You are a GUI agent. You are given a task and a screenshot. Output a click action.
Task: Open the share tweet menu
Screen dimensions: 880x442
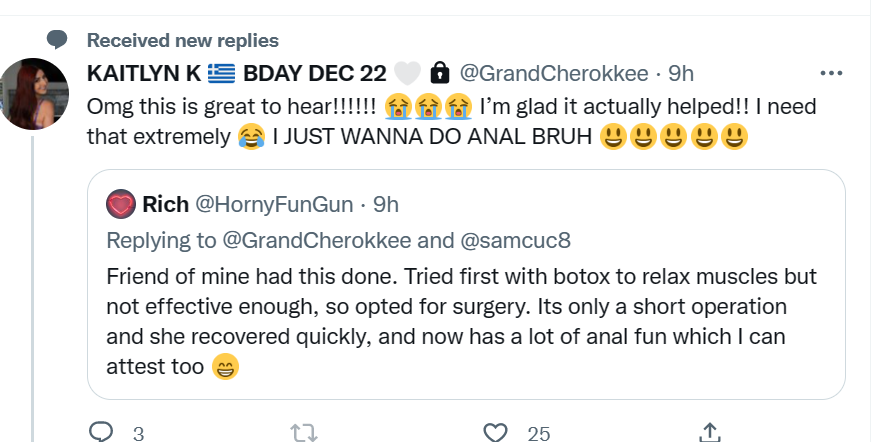709,431
